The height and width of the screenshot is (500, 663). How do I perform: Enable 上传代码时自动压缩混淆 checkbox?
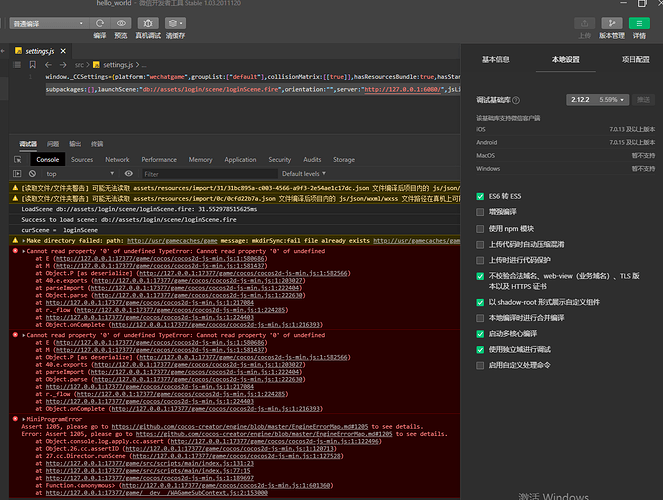[480, 244]
